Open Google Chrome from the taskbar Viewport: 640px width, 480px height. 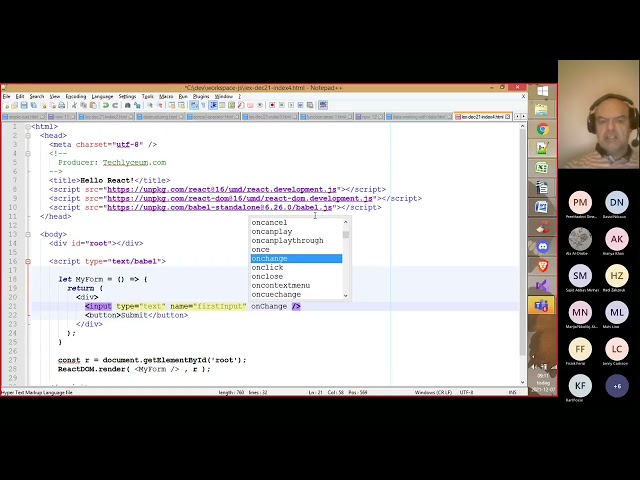coord(542,129)
